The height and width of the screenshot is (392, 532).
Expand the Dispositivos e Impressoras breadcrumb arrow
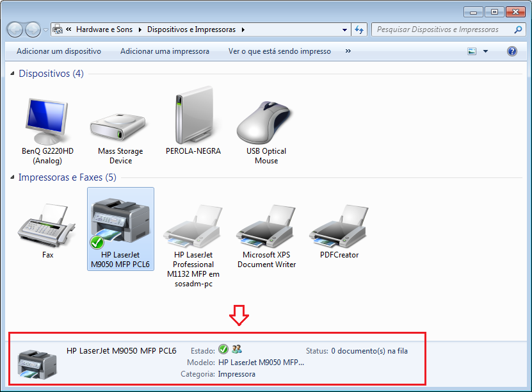point(243,30)
